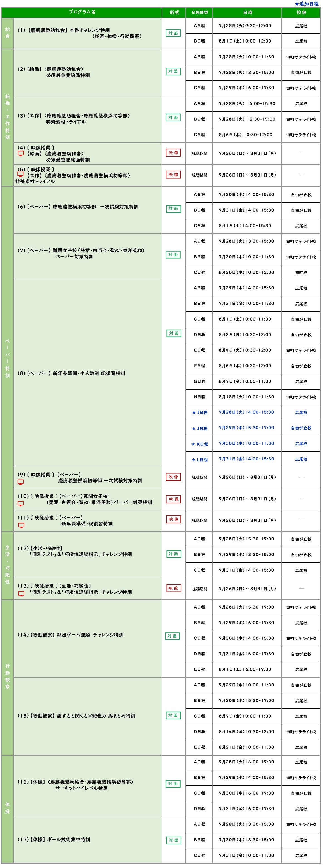Select the 対面 badge for program (15) 総まとめ特訓
The height and width of the screenshot is (868, 325).
coord(173,715)
